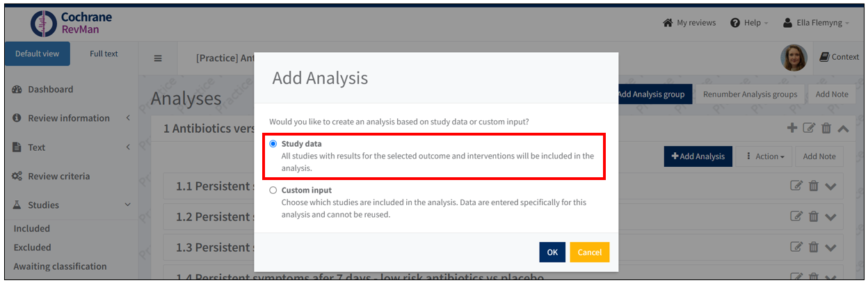Expand analysis 1.3 chevron

(830, 247)
